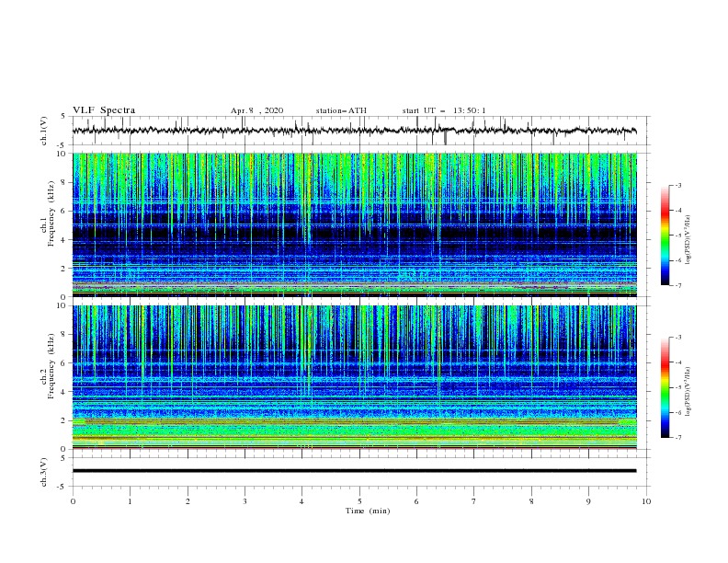Click the ch.2 color bar "log(PSD)(V²/Hz)" label
Viewport: 728px width, 563px height.
click(x=688, y=392)
